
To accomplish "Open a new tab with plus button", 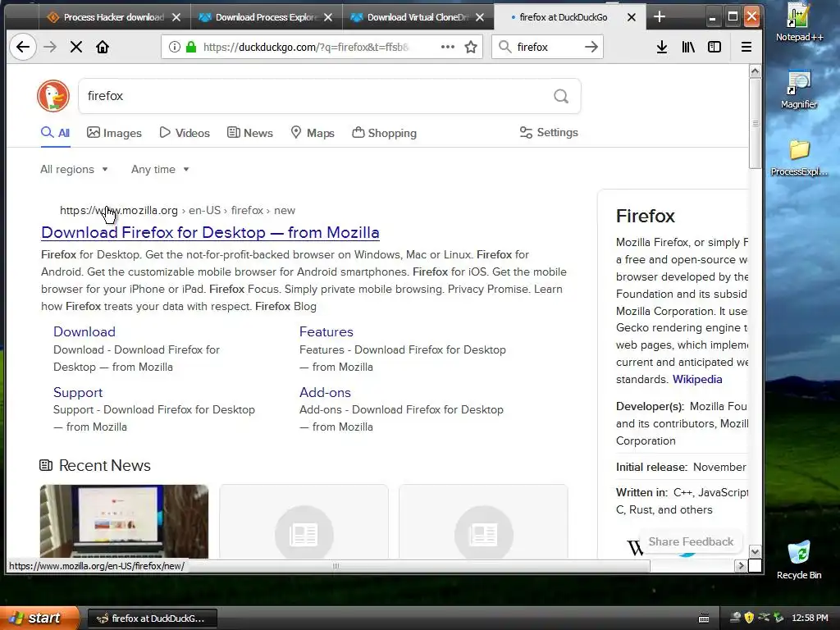I will [660, 17].
